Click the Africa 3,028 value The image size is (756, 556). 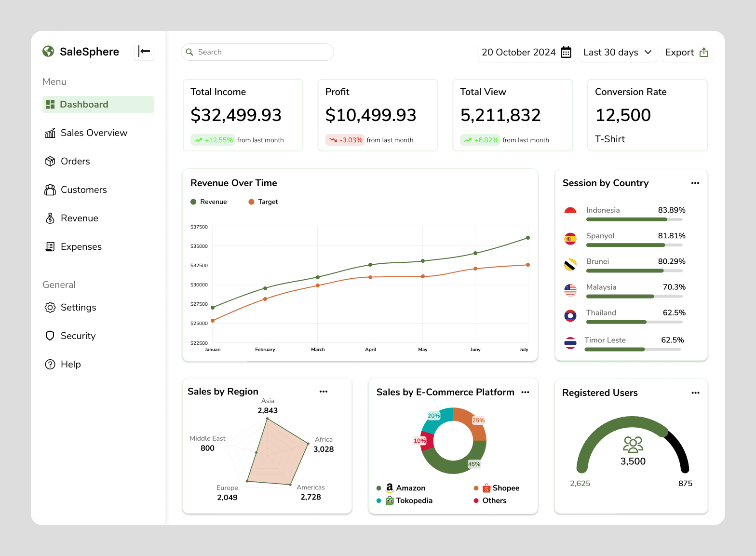(x=324, y=449)
